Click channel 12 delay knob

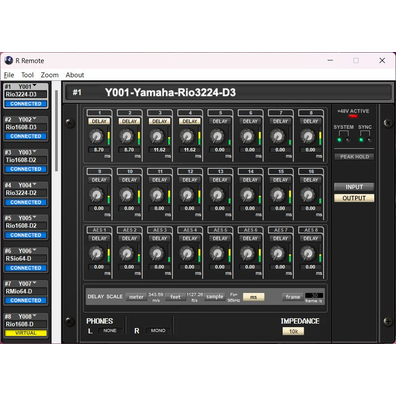pos(187,195)
